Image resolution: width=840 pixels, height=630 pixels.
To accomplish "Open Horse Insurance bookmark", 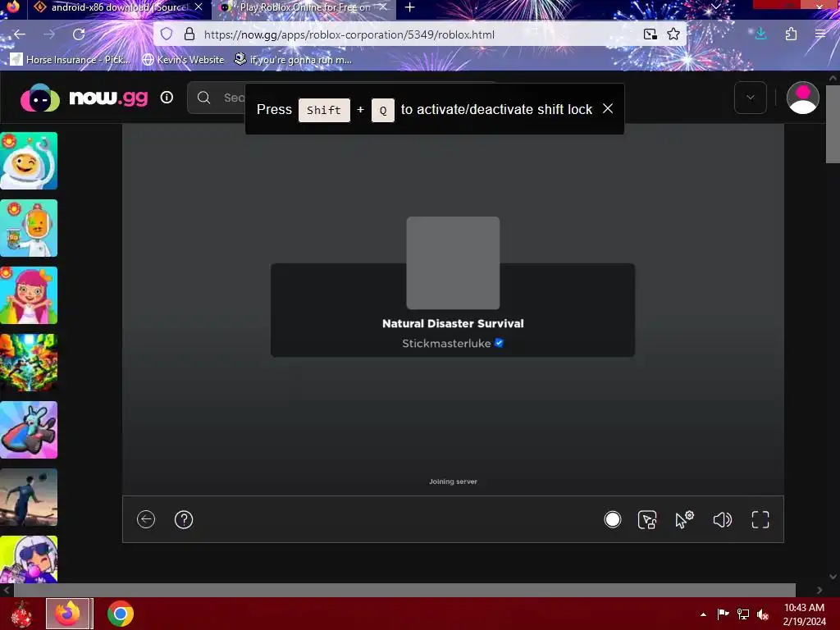I will (x=71, y=59).
